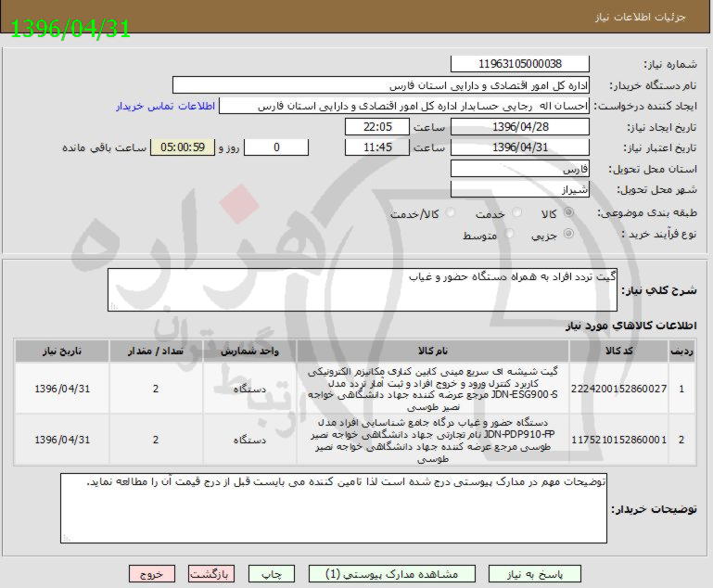The image size is (713, 588).
Task: Click validity date field 1396/04/31
Action: click(x=520, y=147)
